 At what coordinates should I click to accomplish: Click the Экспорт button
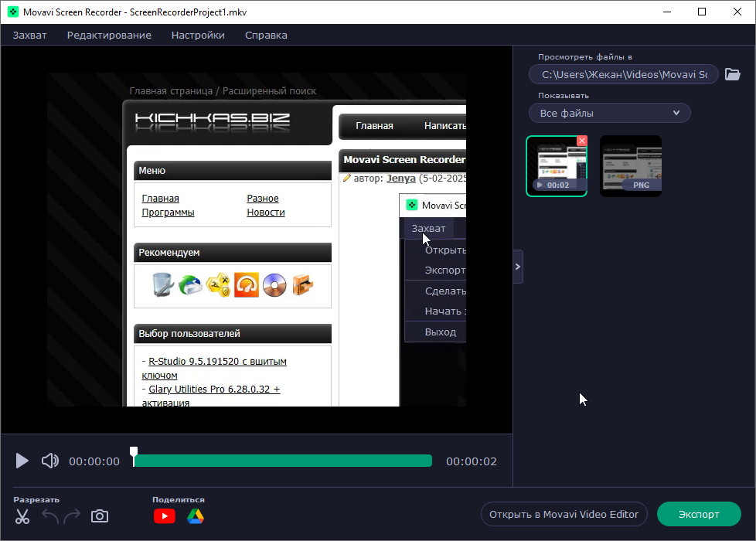[699, 514]
